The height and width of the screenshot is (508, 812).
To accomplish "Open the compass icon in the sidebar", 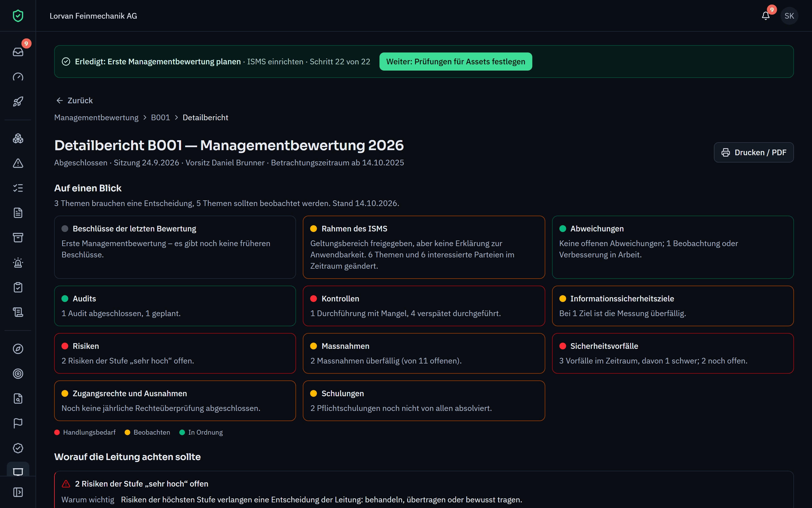I will (18, 349).
